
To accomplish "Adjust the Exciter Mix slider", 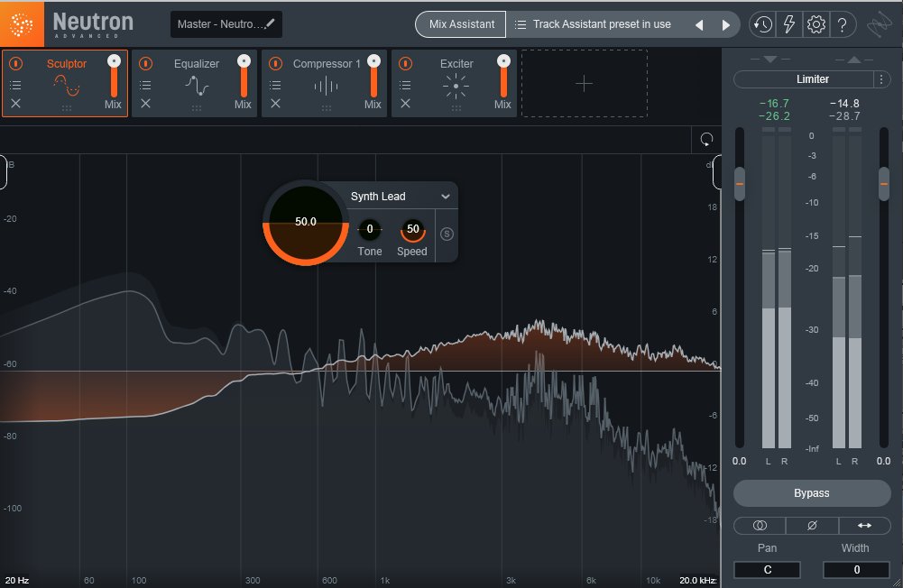I will (x=503, y=76).
